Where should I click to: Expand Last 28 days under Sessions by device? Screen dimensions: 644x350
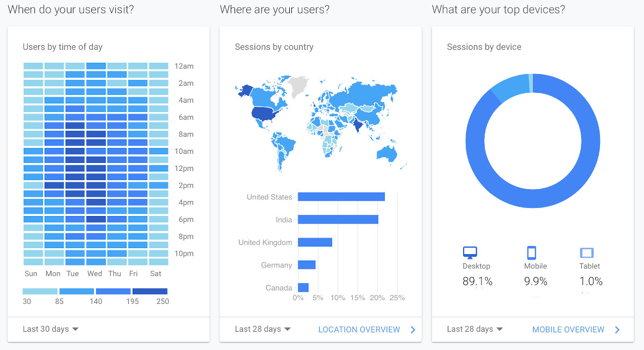click(x=475, y=329)
